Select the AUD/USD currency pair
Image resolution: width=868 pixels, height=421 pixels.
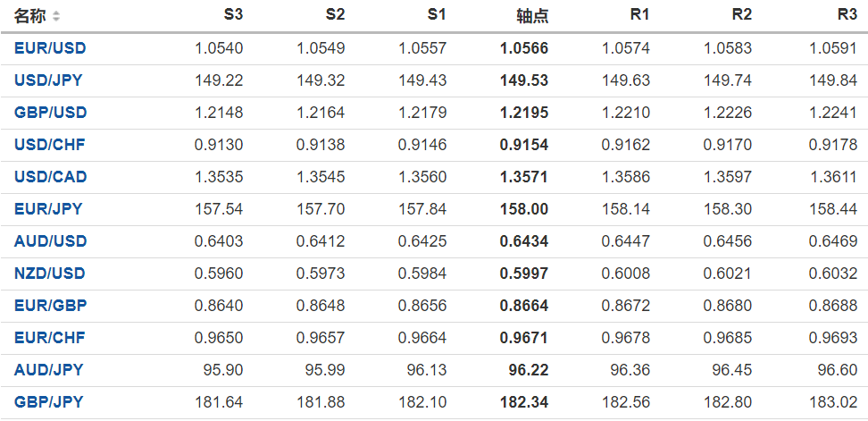tap(50, 241)
